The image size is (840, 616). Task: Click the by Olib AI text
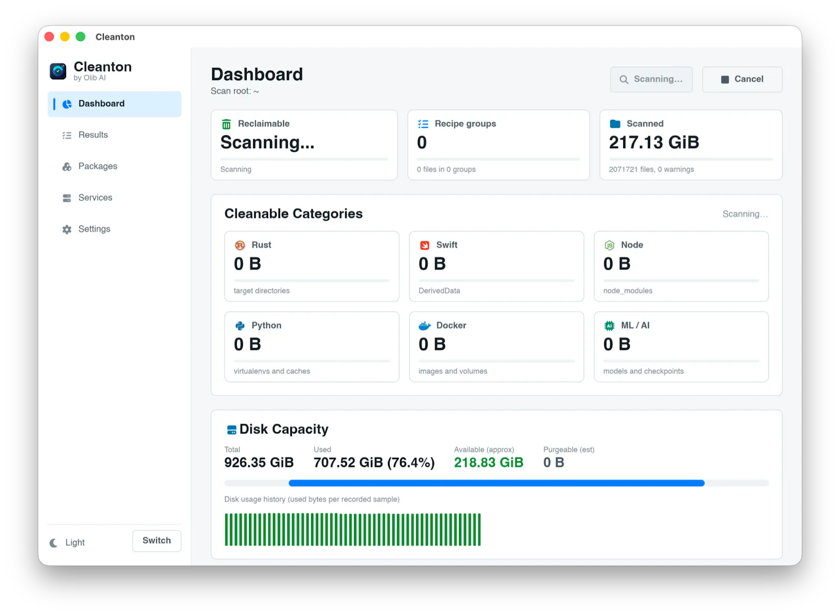click(x=89, y=78)
